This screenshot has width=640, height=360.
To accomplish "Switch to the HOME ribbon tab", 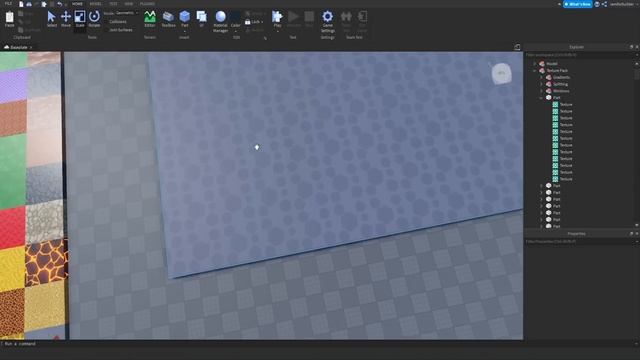I will [77, 4].
